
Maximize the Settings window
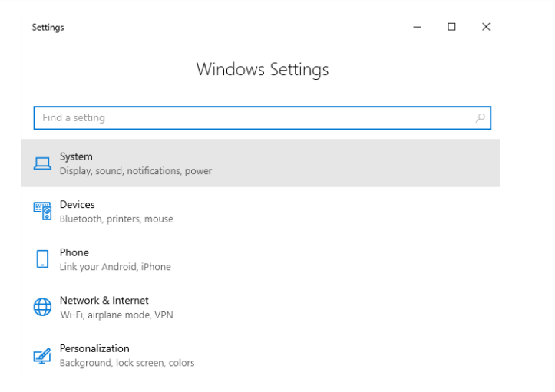point(451,27)
